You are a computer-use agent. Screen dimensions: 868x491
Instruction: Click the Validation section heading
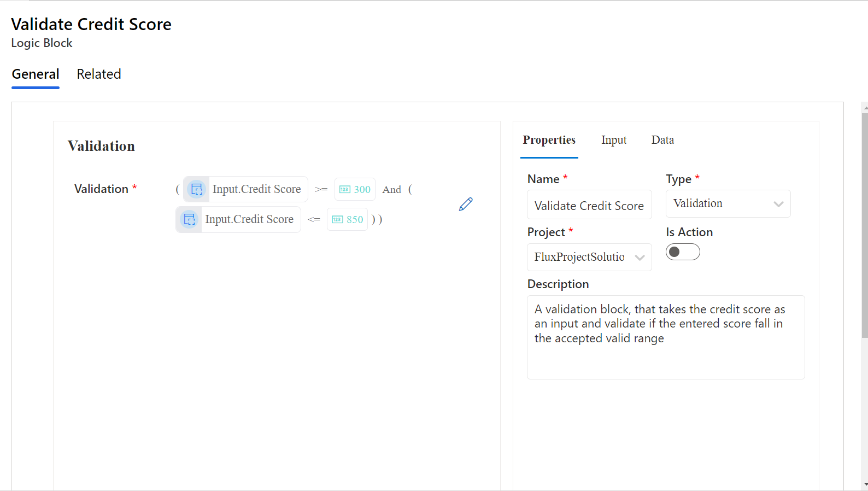101,146
